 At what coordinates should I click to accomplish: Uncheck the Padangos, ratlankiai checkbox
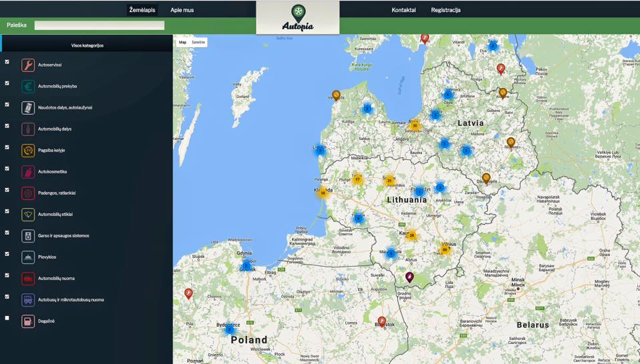click(x=7, y=190)
